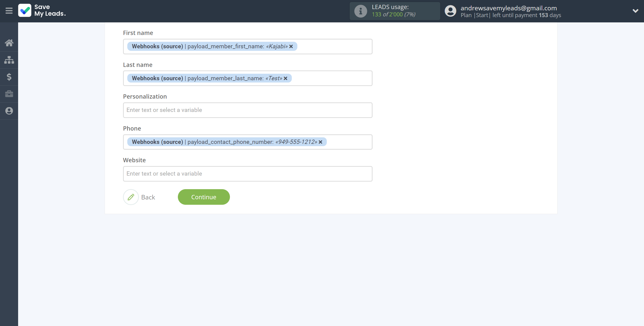Click the Personalization label
644x326 pixels.
coord(145,97)
